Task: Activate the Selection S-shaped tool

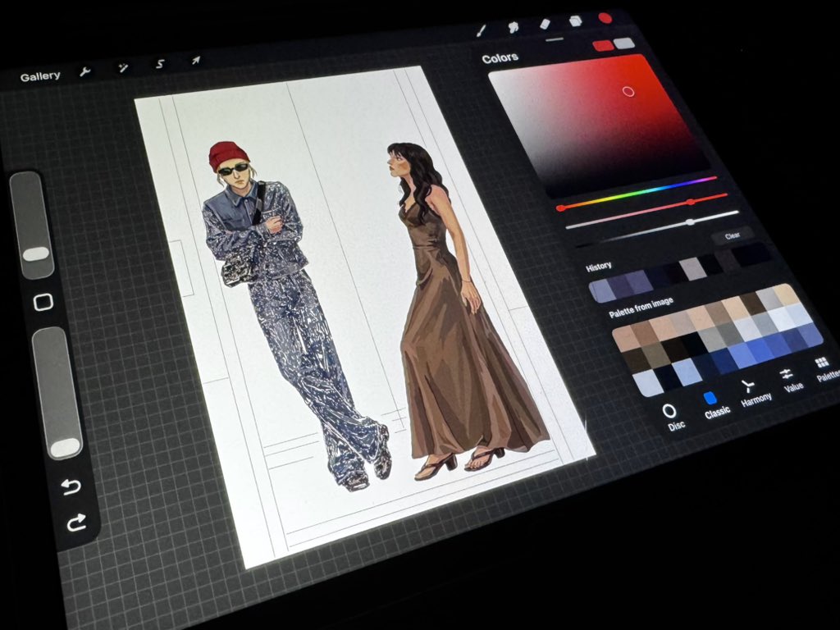Action: click(160, 64)
